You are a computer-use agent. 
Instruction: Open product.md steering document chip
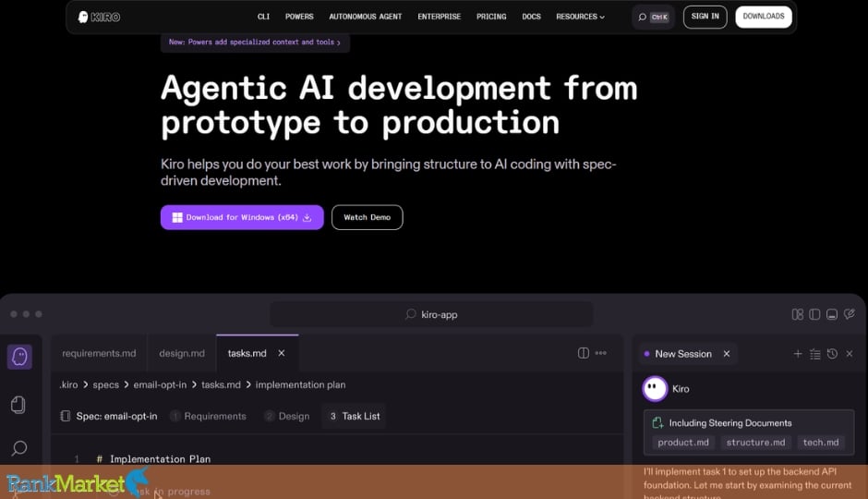click(683, 443)
